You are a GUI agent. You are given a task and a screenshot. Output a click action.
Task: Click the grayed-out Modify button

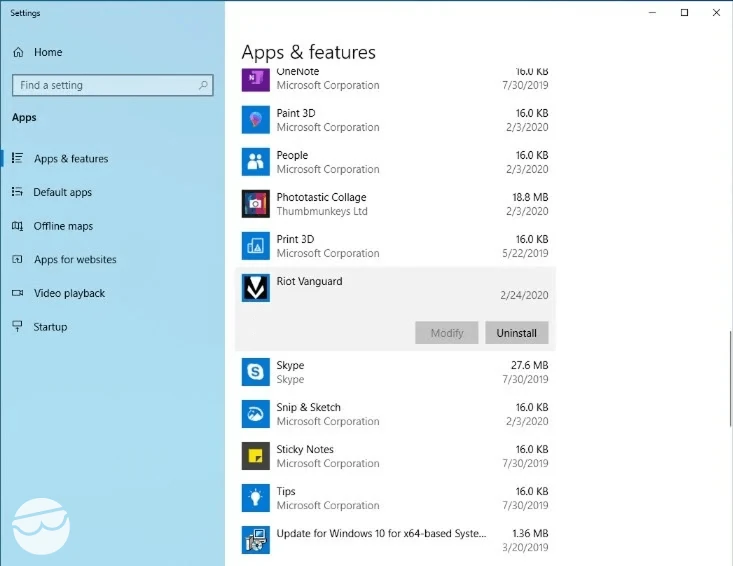pos(446,333)
